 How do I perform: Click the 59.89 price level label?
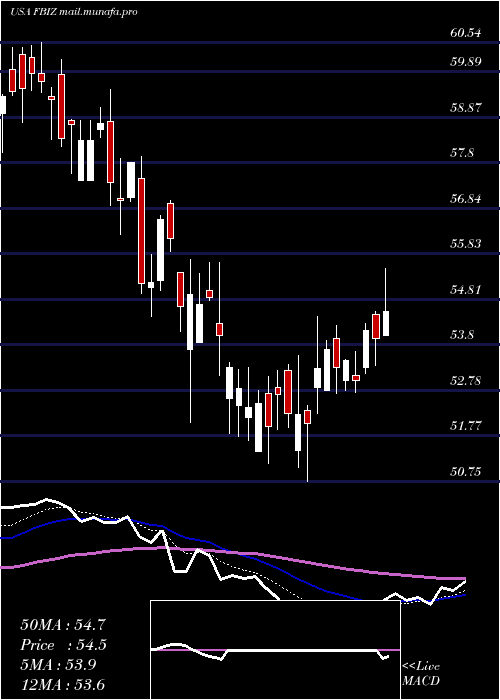[x=466, y=62]
